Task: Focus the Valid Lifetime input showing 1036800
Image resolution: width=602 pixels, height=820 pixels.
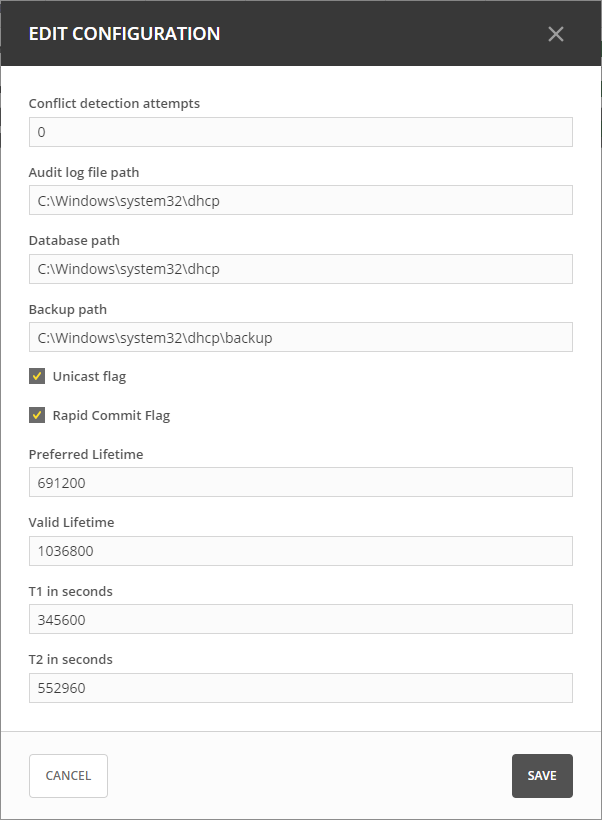Action: coord(300,551)
